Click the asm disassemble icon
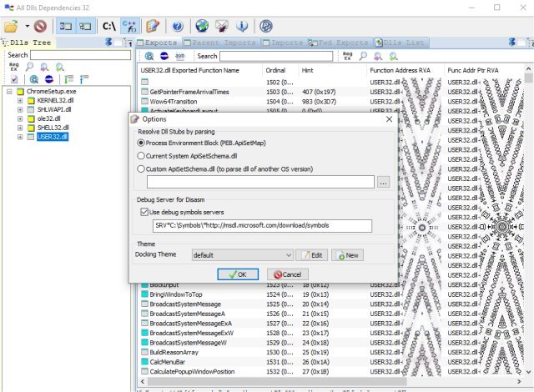 coord(180,56)
